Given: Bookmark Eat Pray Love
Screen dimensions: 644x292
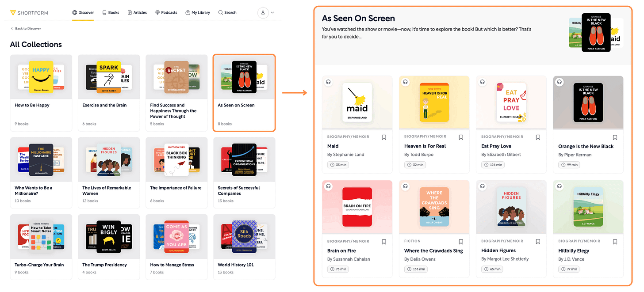Looking at the screenshot, I should coord(538,137).
